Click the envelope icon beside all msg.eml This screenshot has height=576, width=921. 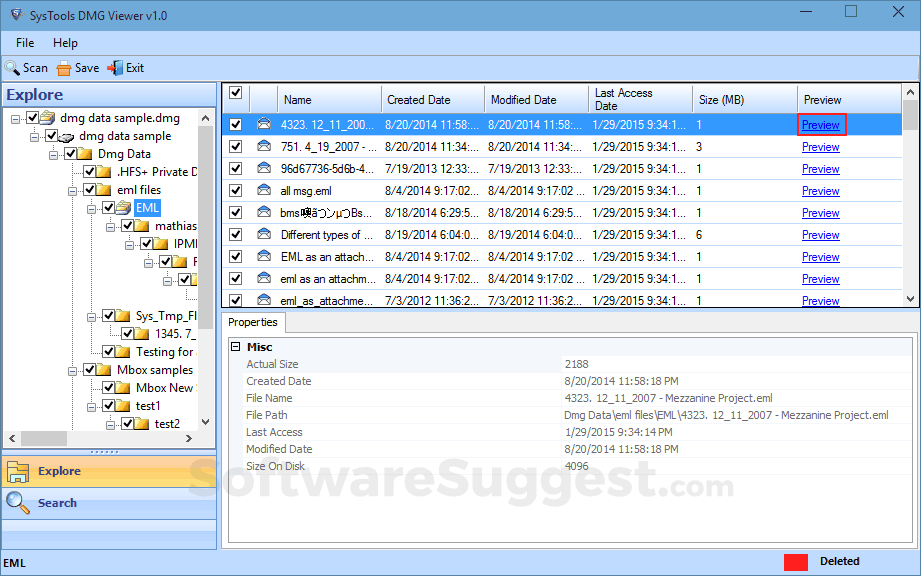pos(262,190)
